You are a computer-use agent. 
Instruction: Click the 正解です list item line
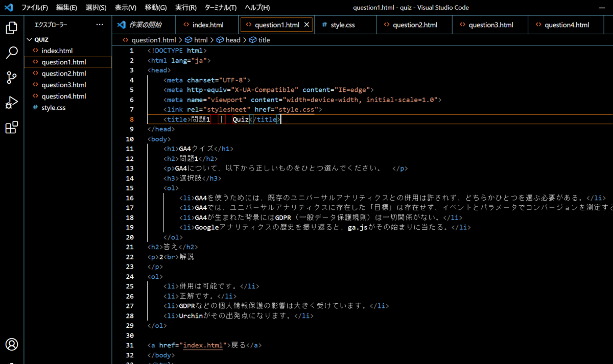click(200, 296)
